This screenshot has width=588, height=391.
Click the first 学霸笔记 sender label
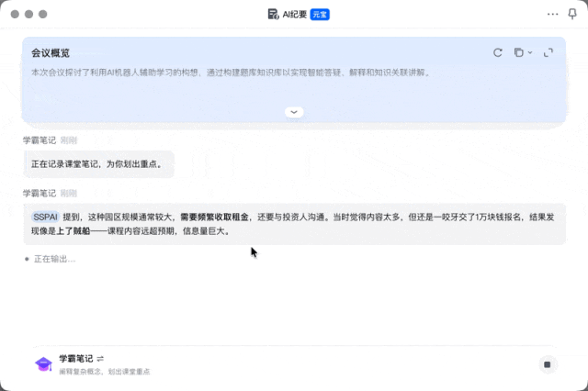[40, 140]
